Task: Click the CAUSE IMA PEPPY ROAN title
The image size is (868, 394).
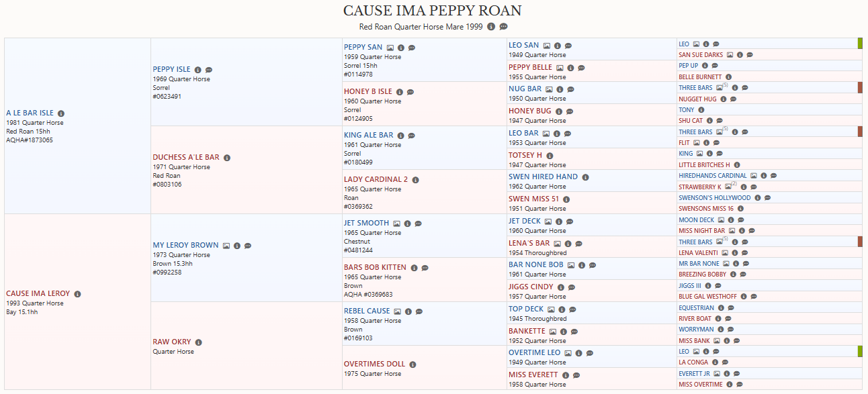Action: (x=433, y=11)
